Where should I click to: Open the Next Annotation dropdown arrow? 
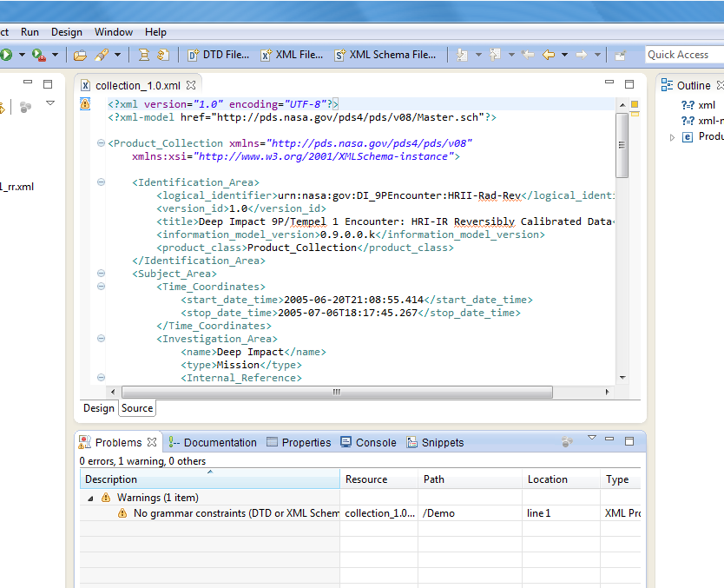478,55
